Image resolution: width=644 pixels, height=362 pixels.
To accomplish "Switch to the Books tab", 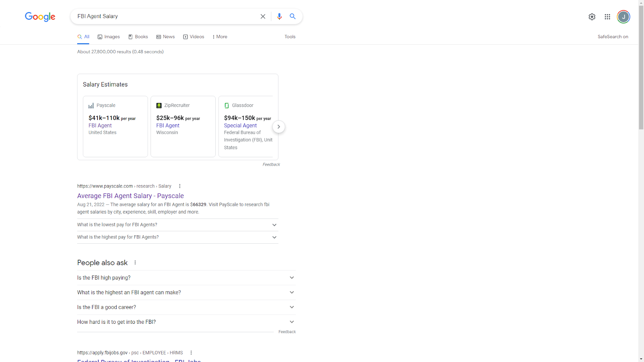I will (x=138, y=37).
